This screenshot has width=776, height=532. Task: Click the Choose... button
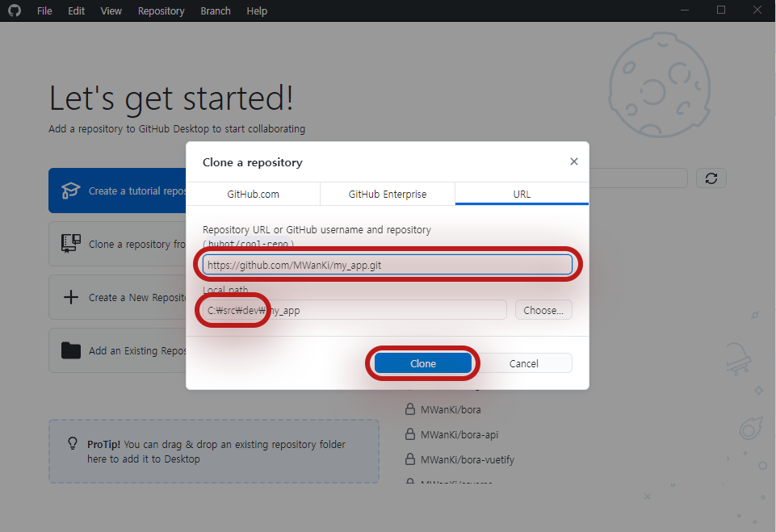coord(543,310)
